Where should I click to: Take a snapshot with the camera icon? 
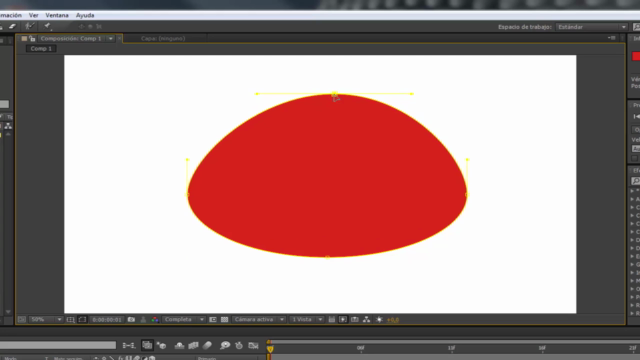click(x=131, y=320)
